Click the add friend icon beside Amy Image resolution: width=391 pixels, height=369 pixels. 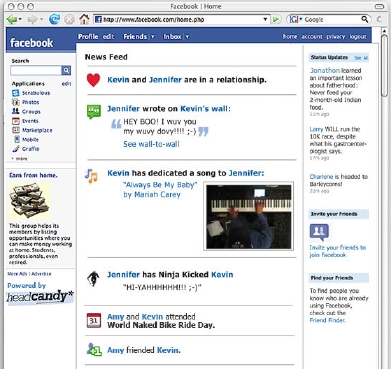click(x=94, y=350)
